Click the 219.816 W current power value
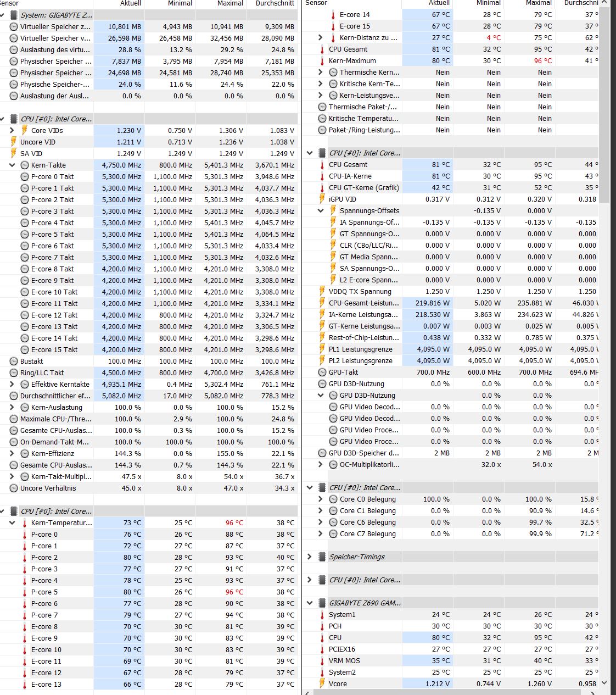 [x=433, y=303]
